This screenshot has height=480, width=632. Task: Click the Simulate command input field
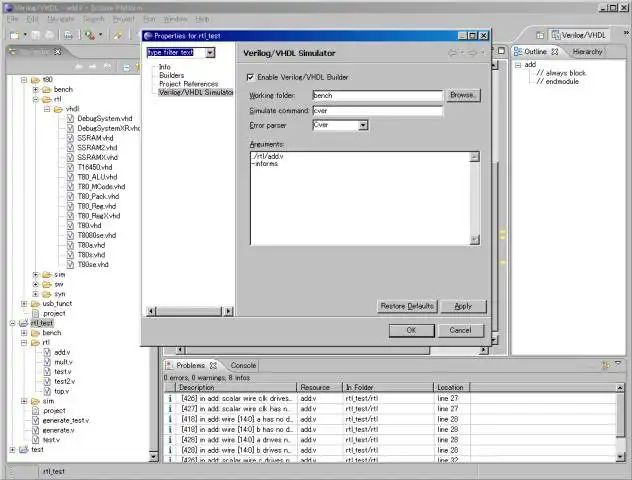(x=378, y=110)
